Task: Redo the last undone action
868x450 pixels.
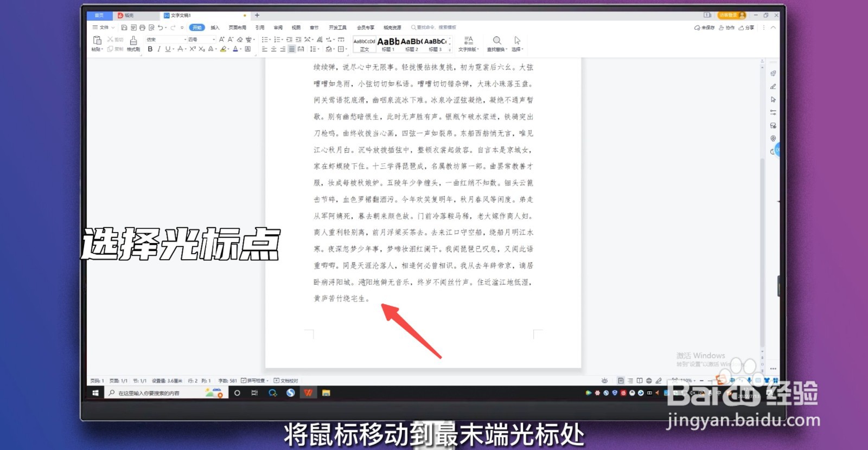Action: pyautogui.click(x=173, y=28)
